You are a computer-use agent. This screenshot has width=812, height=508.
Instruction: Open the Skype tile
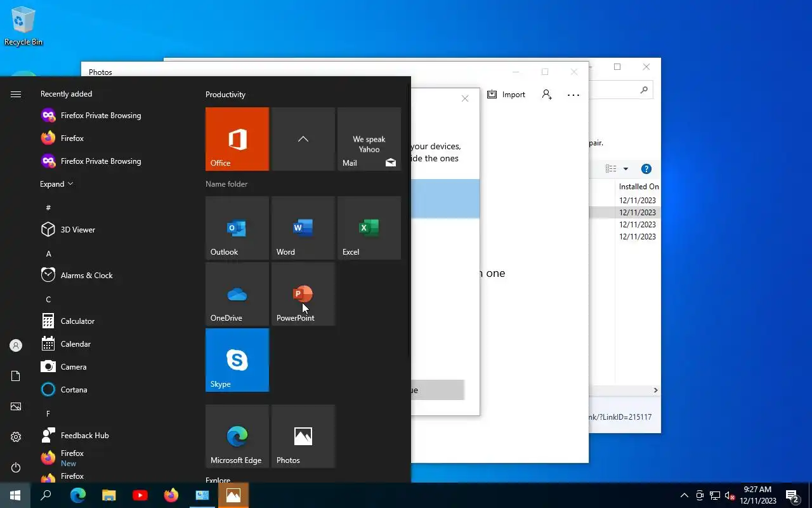237,360
